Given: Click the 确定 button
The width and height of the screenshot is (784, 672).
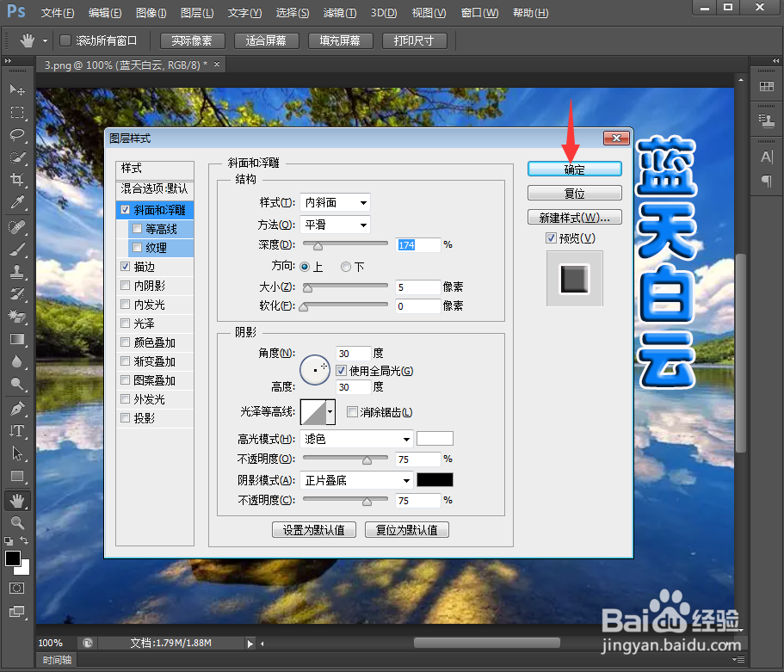Looking at the screenshot, I should click(575, 170).
